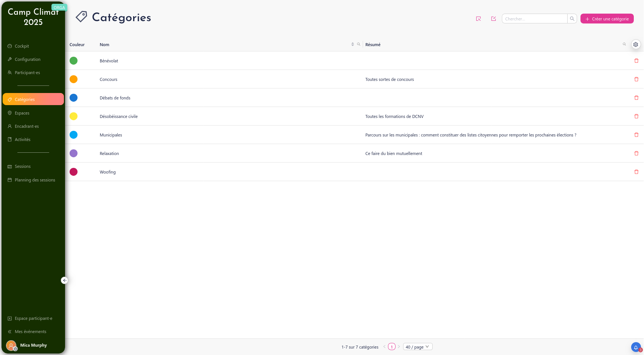
Task: Collapse the sidebar with the arrow button
Action: coord(65,281)
